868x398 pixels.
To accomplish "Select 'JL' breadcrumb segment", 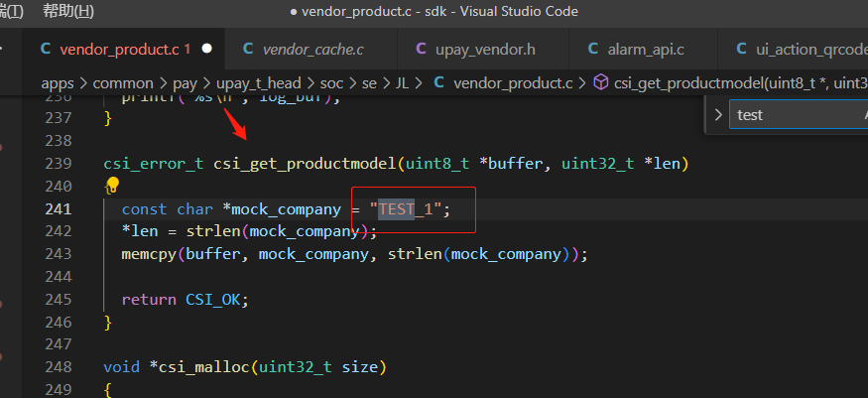I will click(x=402, y=83).
